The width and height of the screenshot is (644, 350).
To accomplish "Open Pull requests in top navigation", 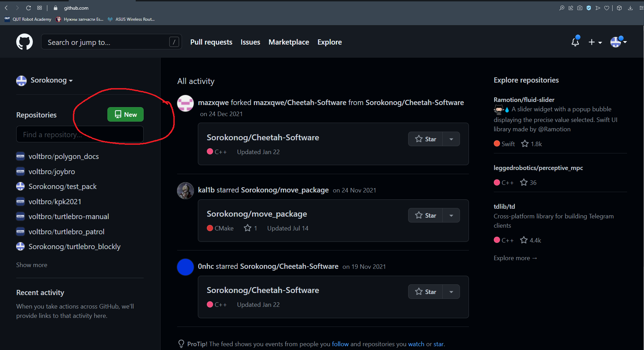I will point(211,42).
